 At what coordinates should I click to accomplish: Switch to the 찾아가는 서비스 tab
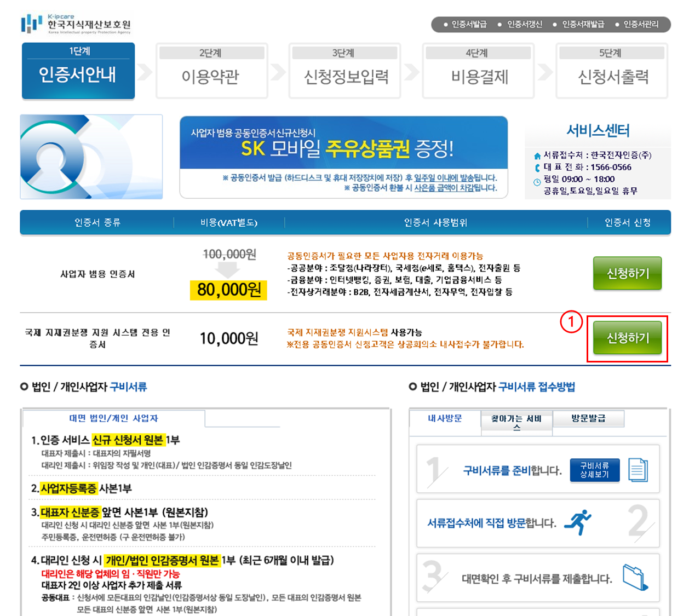[x=516, y=422]
